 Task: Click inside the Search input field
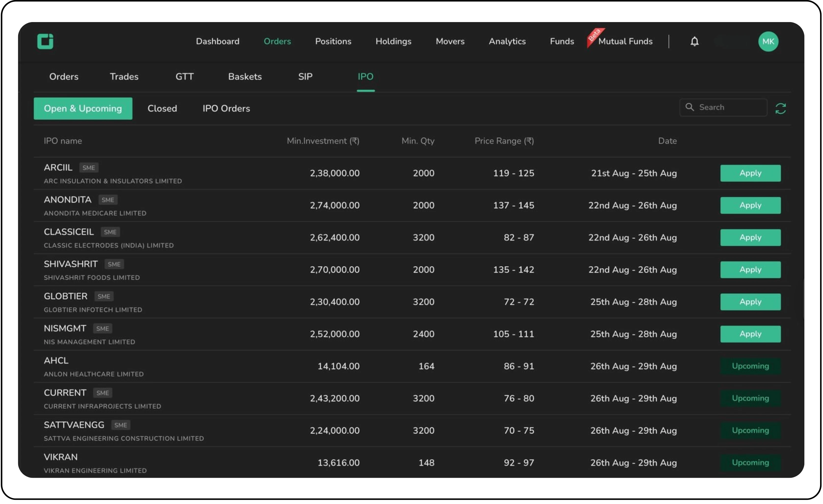[723, 107]
